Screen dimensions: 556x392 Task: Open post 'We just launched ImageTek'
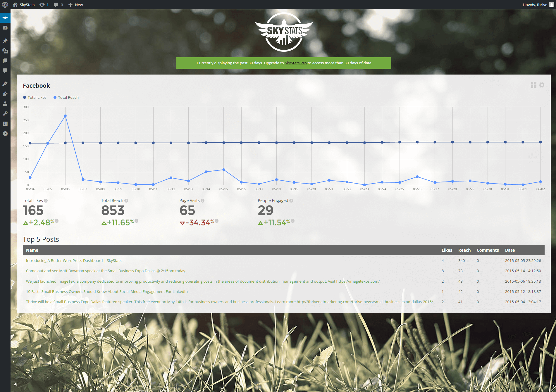[x=203, y=282]
